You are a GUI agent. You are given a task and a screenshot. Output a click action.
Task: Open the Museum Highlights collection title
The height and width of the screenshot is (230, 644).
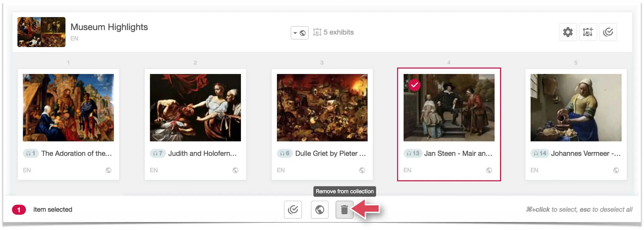coord(109,27)
